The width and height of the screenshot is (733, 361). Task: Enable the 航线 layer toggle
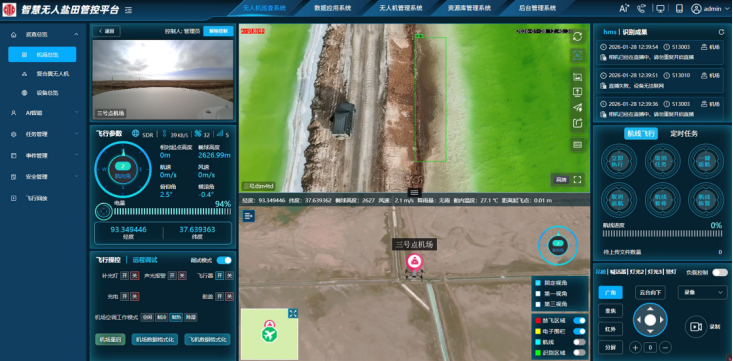(579, 342)
